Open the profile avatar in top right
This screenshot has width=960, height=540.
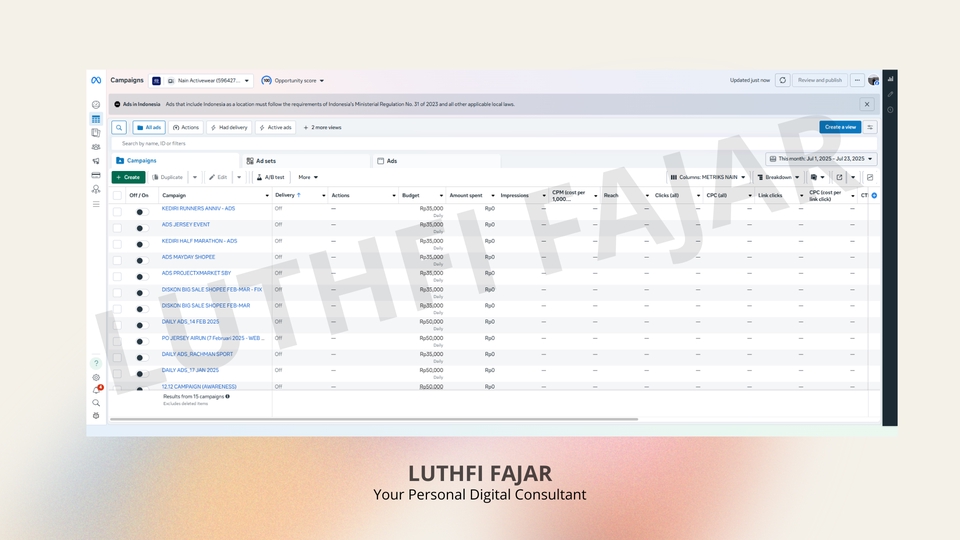873,80
